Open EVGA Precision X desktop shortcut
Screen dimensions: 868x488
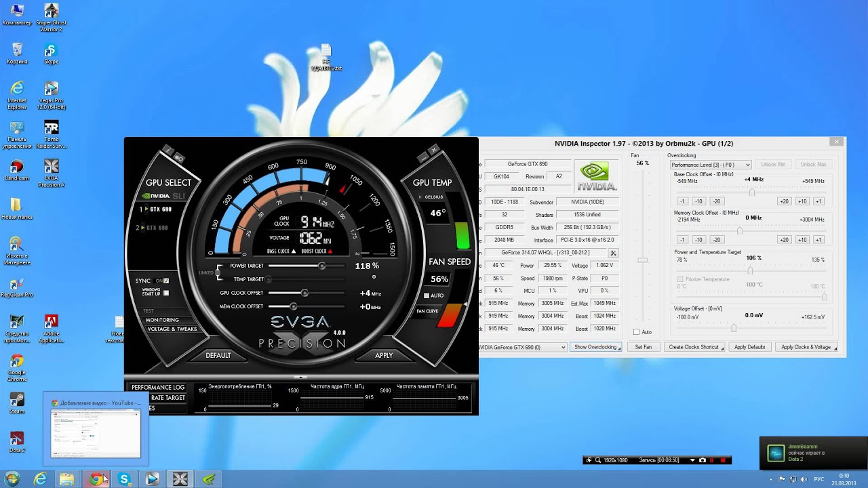click(51, 174)
